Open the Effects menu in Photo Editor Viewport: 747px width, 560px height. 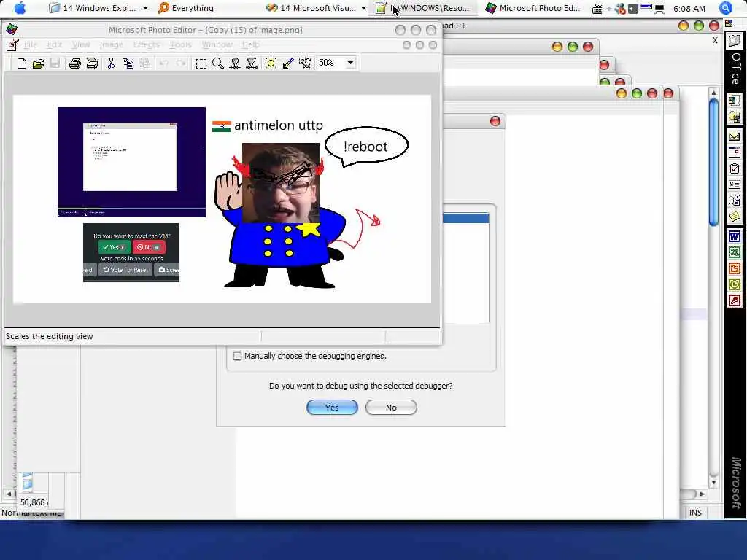(x=146, y=44)
